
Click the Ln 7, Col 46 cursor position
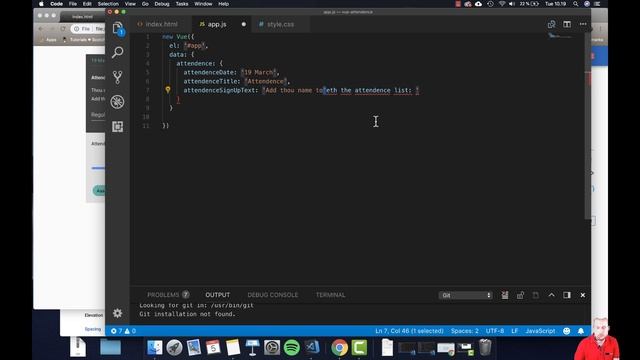409,331
